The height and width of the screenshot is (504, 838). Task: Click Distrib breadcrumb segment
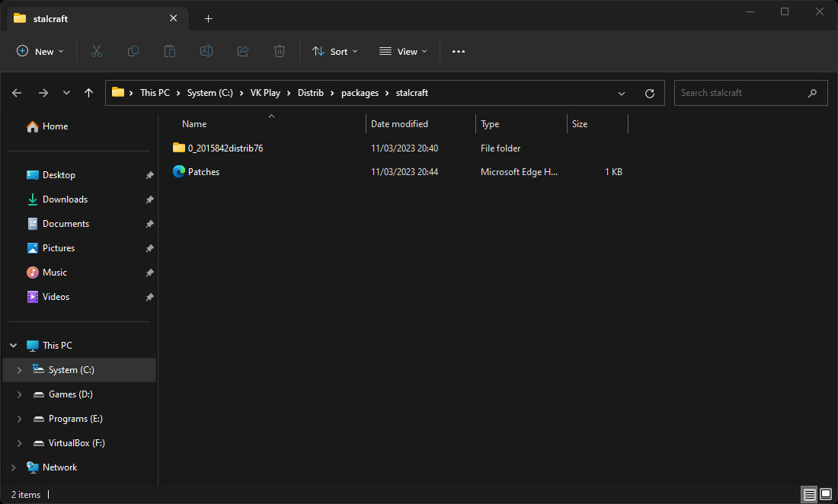(311, 93)
